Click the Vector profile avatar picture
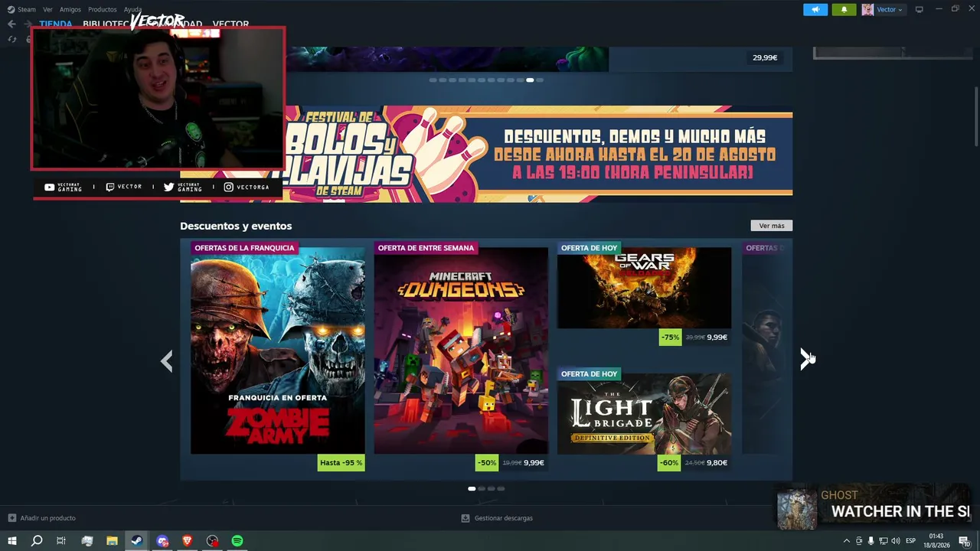The image size is (980, 551). [x=867, y=9]
